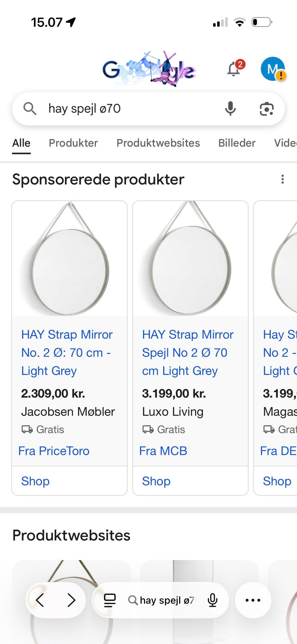Switch to the Billeder tab
The height and width of the screenshot is (644, 297).
(x=237, y=143)
